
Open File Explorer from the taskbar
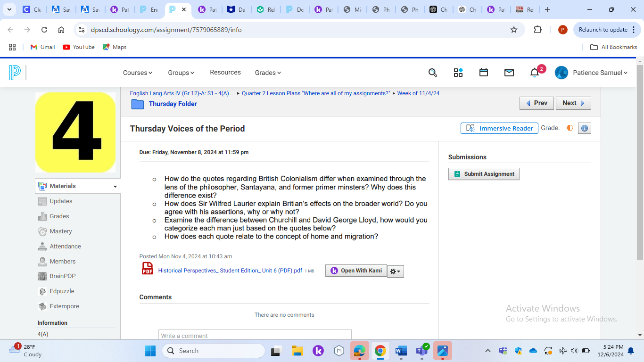297,351
